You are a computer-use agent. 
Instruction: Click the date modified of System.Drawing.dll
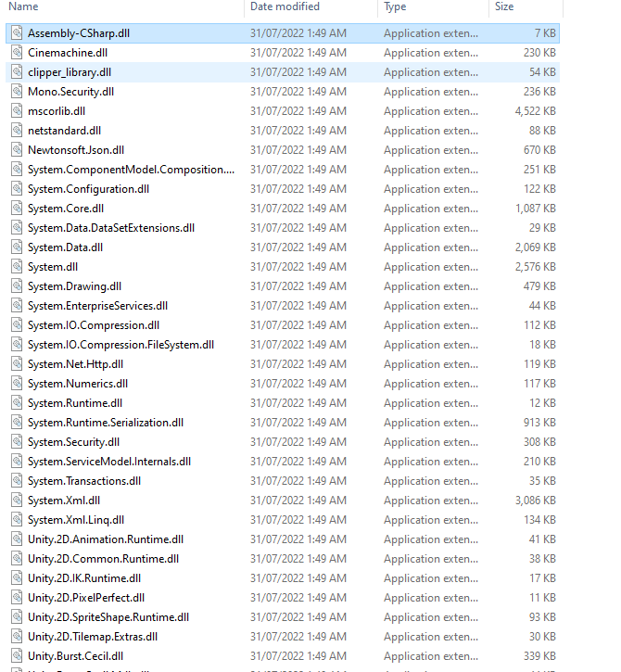pyautogui.click(x=298, y=285)
